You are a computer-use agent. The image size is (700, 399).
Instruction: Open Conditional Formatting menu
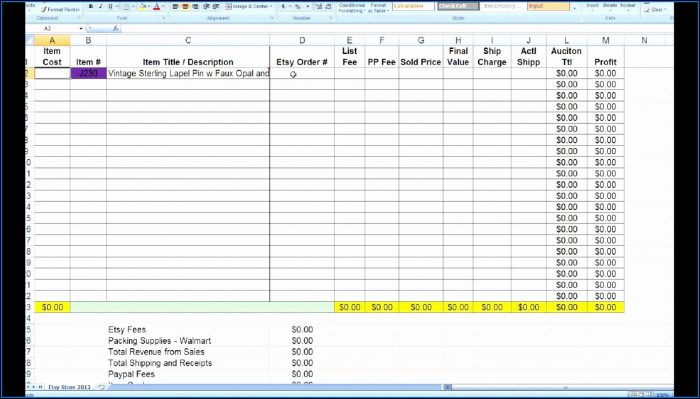(x=353, y=8)
